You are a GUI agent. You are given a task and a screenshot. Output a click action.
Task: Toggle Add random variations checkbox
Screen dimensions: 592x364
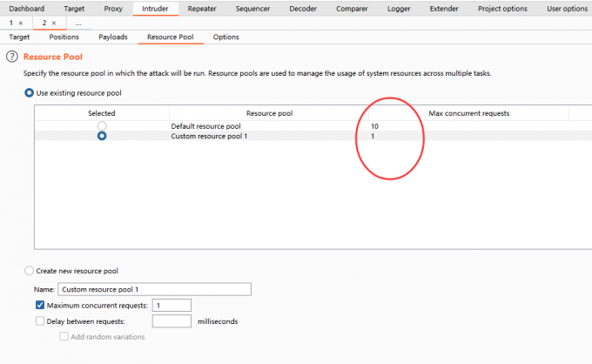coord(64,336)
